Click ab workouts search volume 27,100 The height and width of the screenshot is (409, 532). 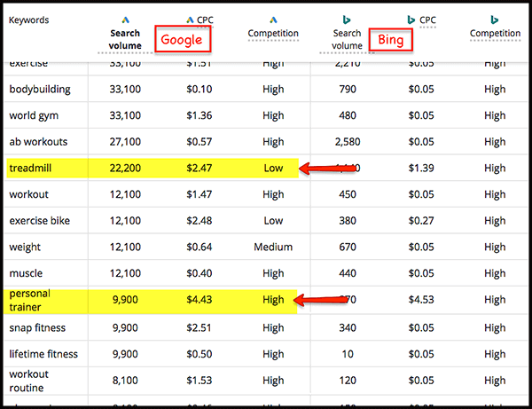pyautogui.click(x=125, y=142)
